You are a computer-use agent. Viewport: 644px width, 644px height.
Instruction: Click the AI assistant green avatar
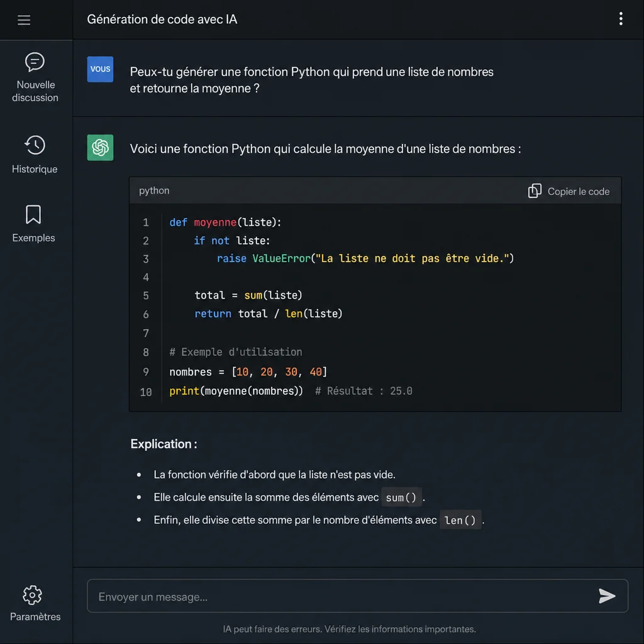click(x=100, y=147)
